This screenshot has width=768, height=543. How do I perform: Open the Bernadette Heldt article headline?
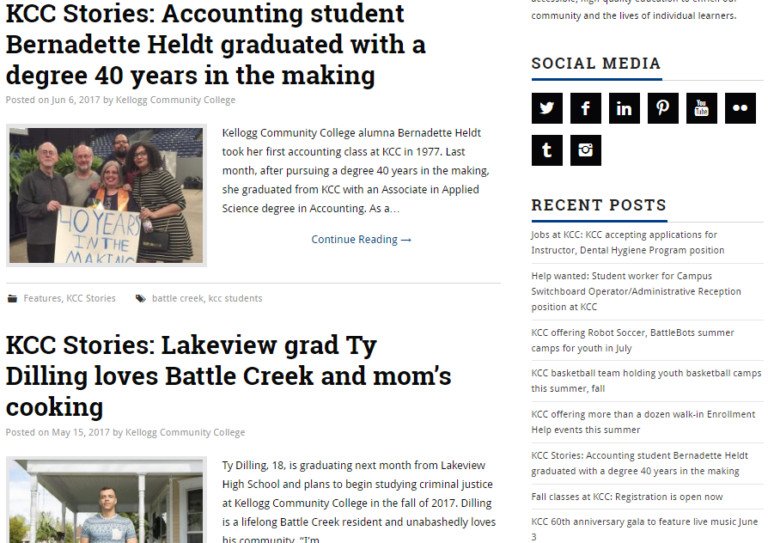pos(216,45)
